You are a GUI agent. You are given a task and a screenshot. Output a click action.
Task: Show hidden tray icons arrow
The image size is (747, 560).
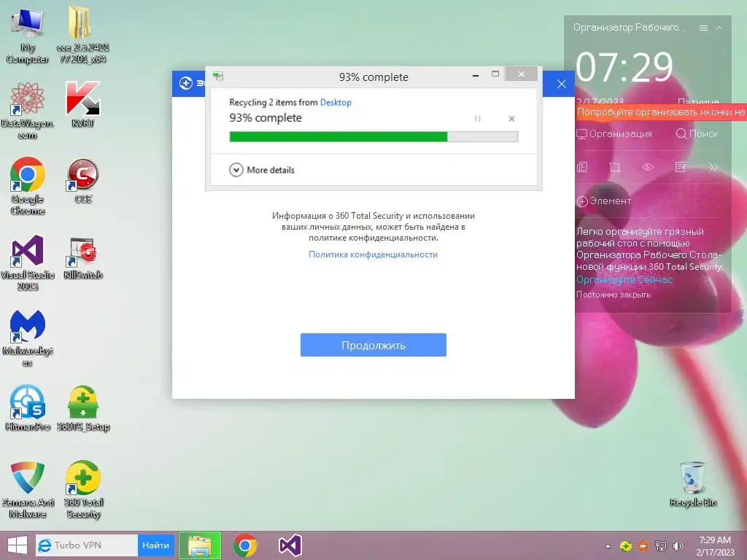[608, 546]
